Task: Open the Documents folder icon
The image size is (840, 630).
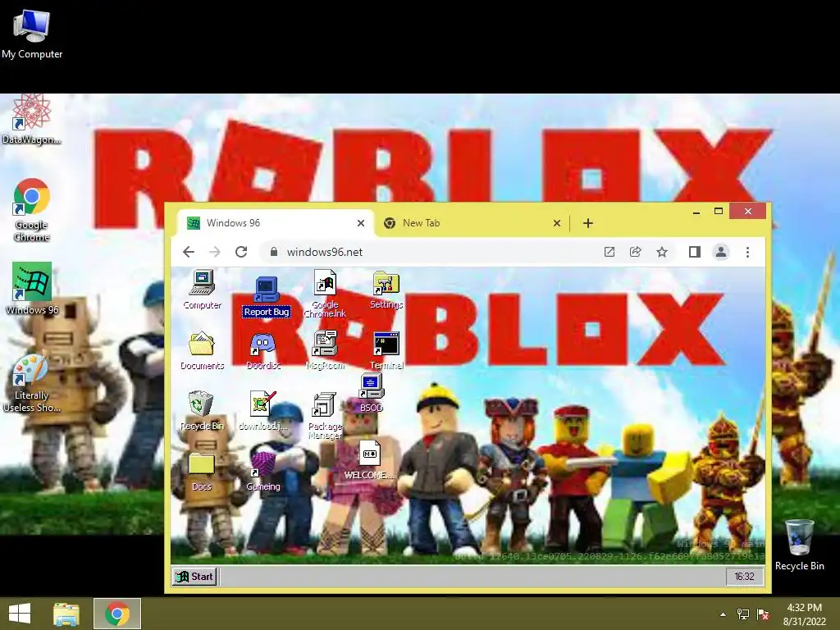Action: [202, 351]
